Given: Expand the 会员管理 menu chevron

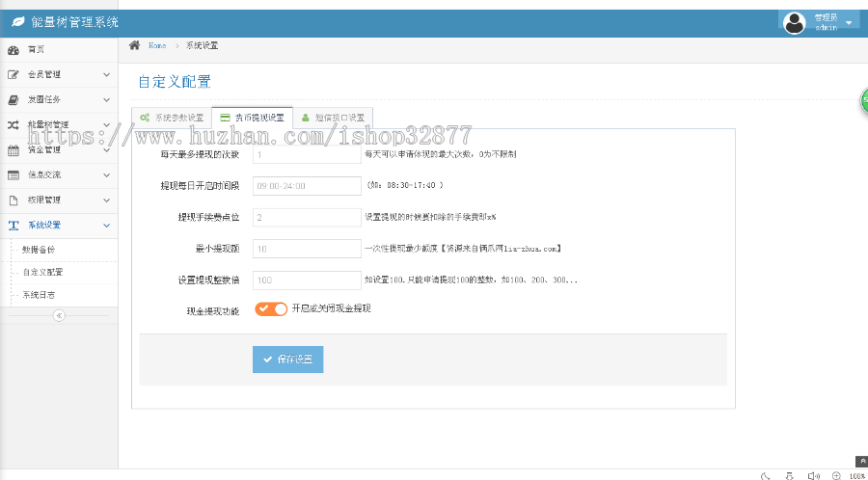Looking at the screenshot, I should pyautogui.click(x=107, y=74).
